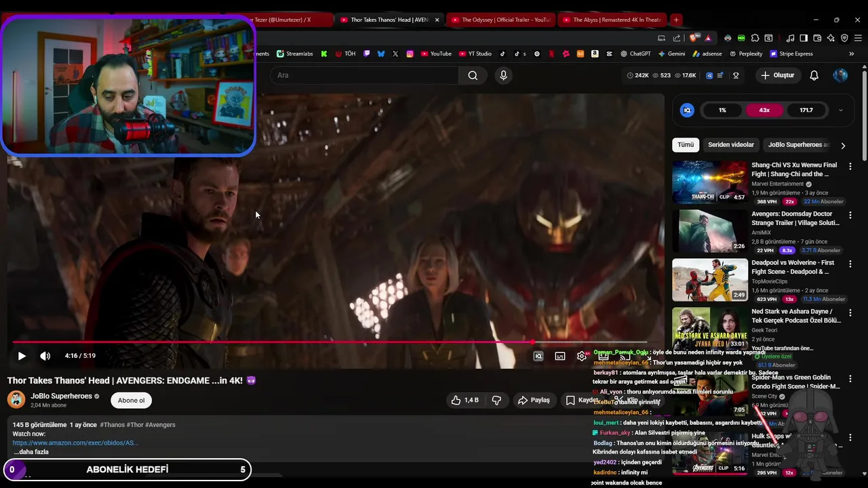
Task: Start voice search with microphone icon
Action: [x=503, y=75]
